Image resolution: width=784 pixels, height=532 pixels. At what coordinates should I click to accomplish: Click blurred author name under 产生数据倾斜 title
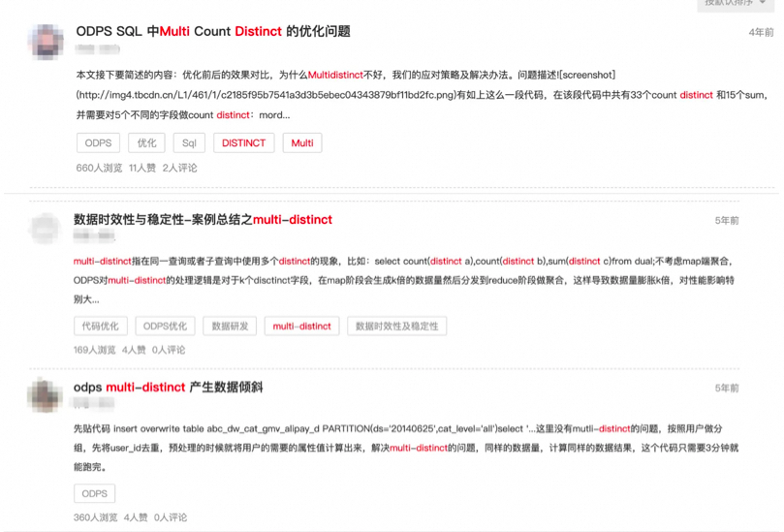(94, 402)
